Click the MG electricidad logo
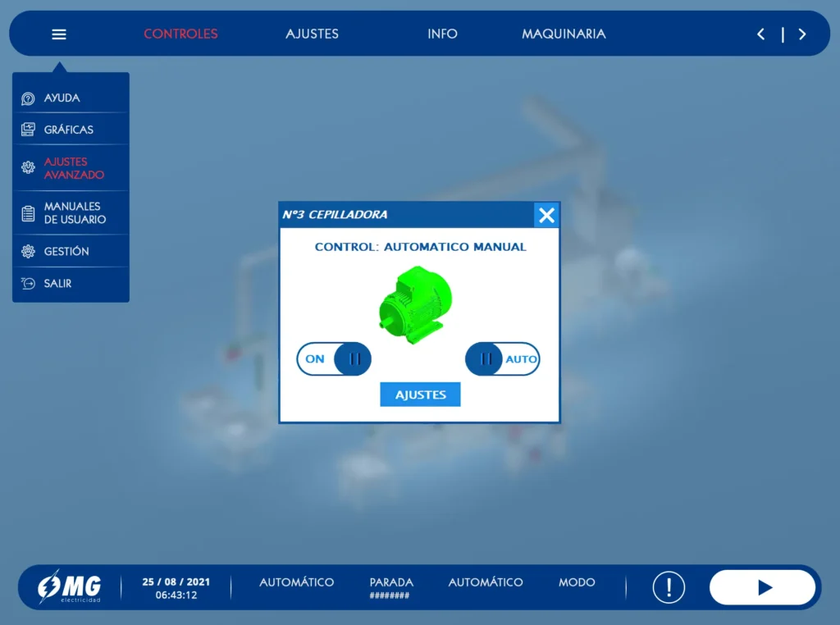Image resolution: width=840 pixels, height=625 pixels. pyautogui.click(x=70, y=587)
